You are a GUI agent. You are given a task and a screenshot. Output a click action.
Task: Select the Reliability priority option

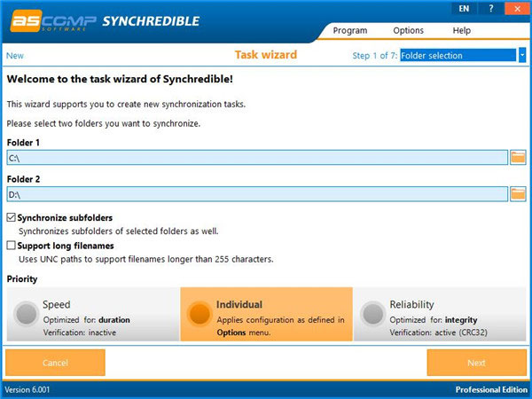coord(440,314)
